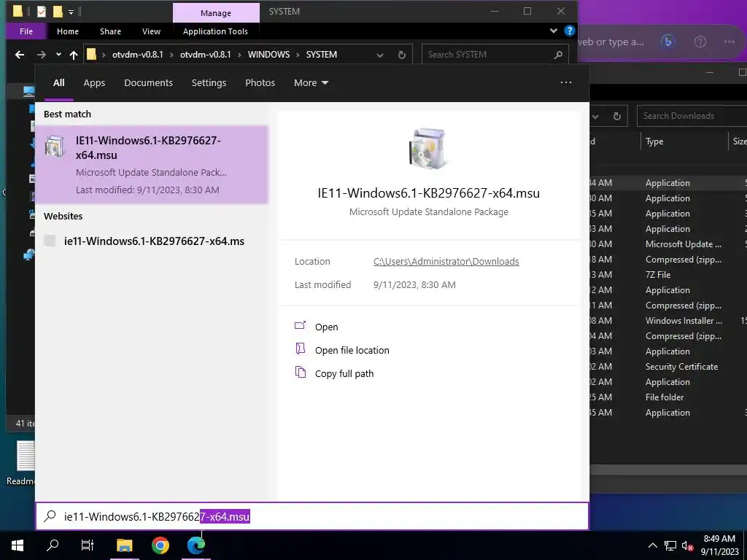747x560 pixels.
Task: Click the Copy full path icon
Action: pyautogui.click(x=300, y=372)
